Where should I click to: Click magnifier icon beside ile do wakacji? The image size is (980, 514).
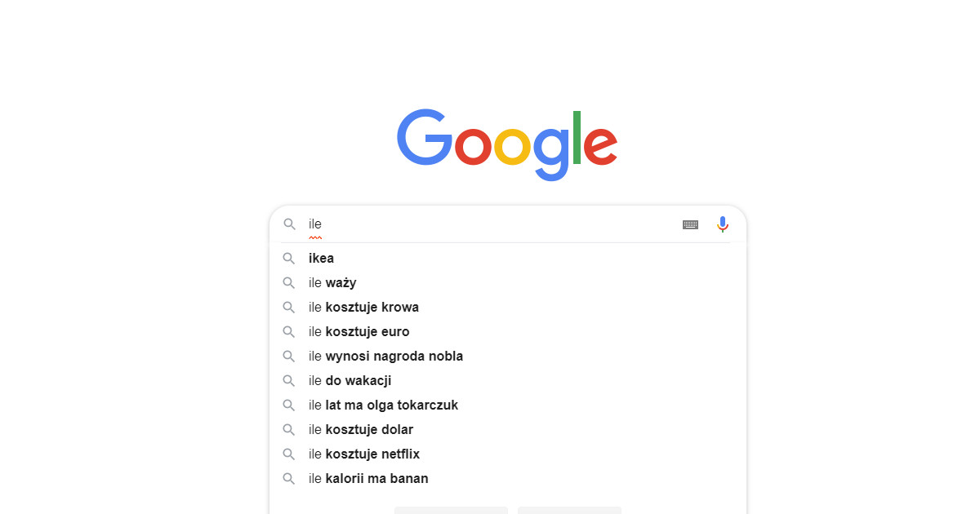[289, 381]
